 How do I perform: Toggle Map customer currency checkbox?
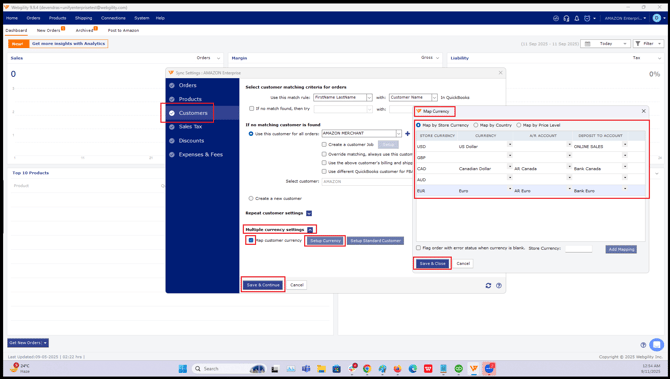(251, 240)
